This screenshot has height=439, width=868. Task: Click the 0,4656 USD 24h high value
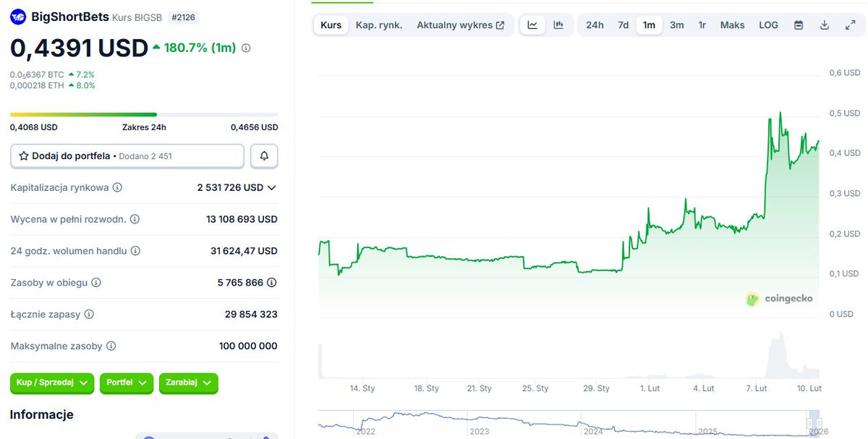coord(255,127)
